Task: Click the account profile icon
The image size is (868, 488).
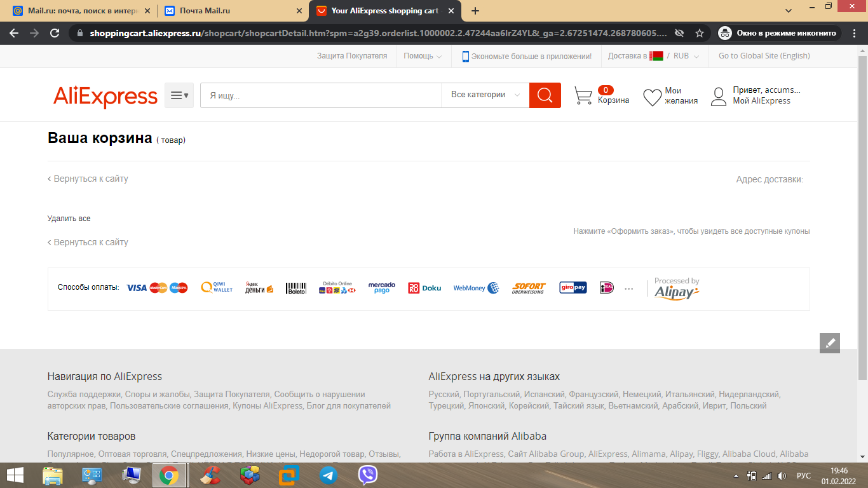Action: click(x=719, y=96)
